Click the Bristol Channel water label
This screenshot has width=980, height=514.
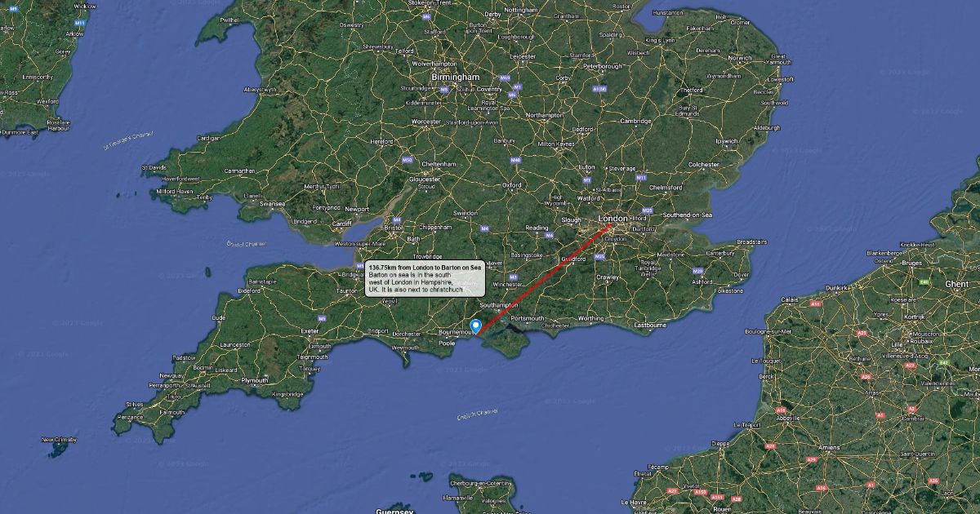point(247,243)
